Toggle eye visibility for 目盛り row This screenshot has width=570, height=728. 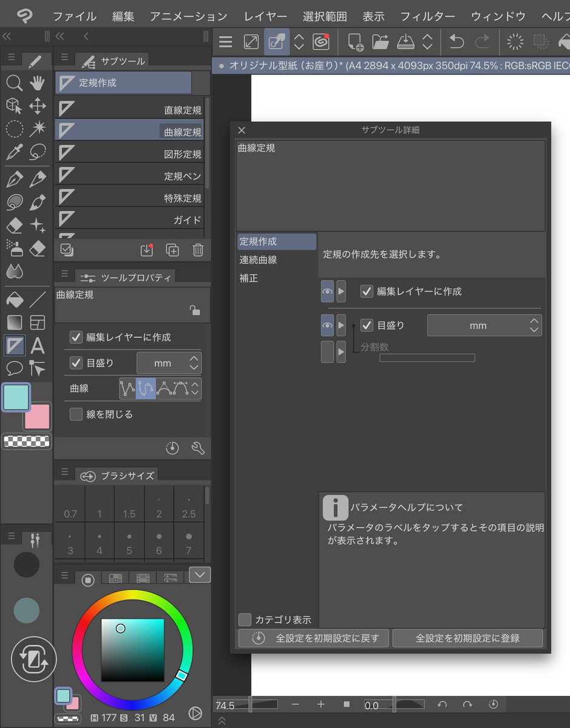click(x=327, y=325)
